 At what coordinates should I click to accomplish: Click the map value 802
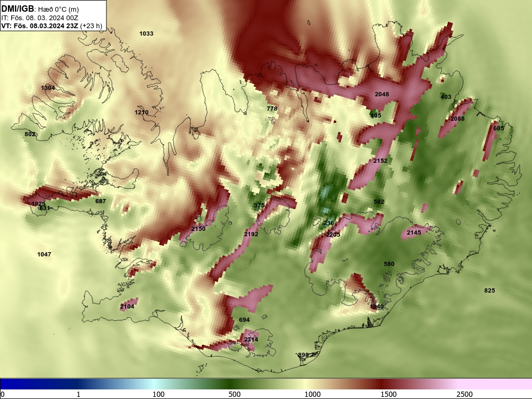pyautogui.click(x=30, y=134)
